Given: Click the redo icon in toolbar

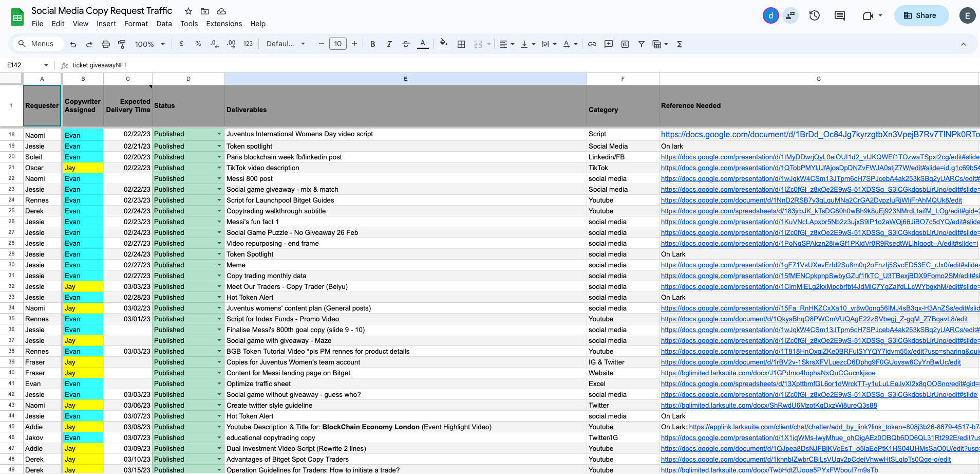Looking at the screenshot, I should (89, 44).
